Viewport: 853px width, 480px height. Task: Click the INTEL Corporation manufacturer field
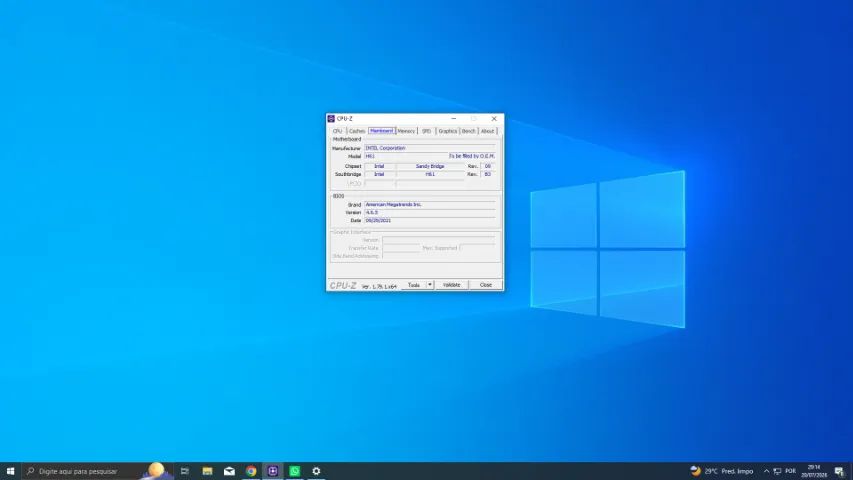(x=430, y=148)
